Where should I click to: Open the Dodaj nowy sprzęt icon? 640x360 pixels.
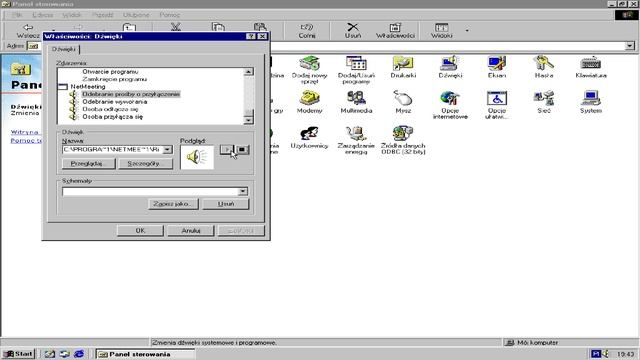coord(309,69)
